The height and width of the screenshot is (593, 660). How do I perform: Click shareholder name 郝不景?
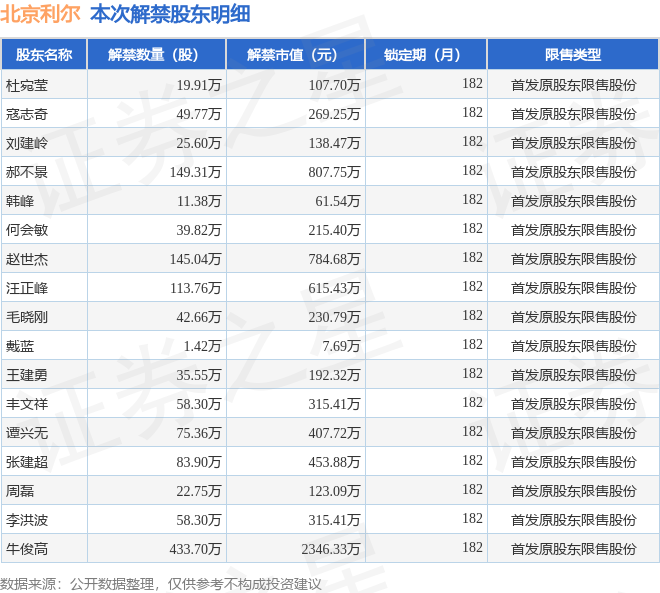pos(27,173)
